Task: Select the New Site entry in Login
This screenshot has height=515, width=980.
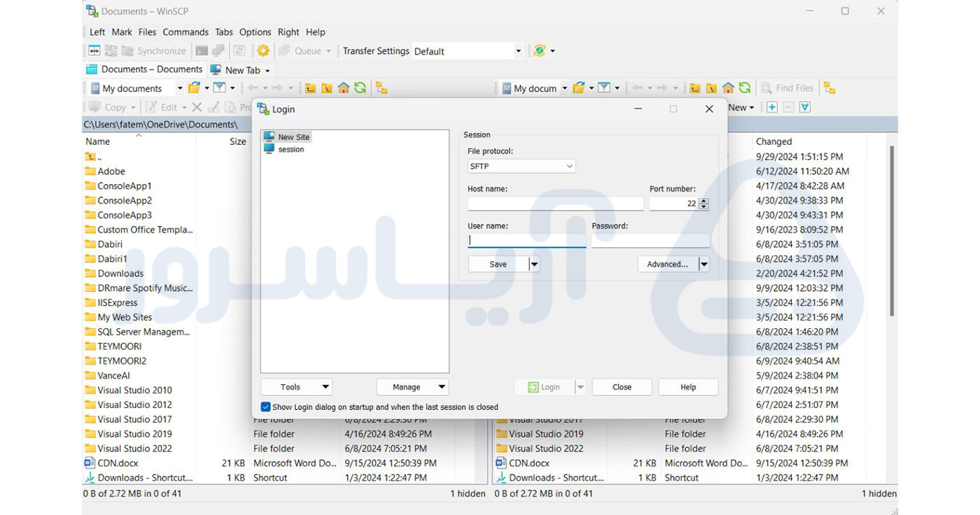Action: 286,137
